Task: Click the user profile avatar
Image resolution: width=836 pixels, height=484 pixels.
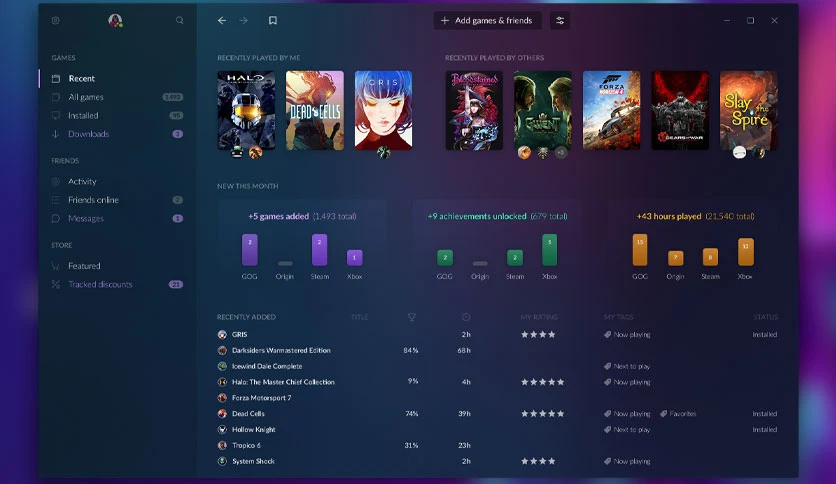Action: pyautogui.click(x=115, y=20)
